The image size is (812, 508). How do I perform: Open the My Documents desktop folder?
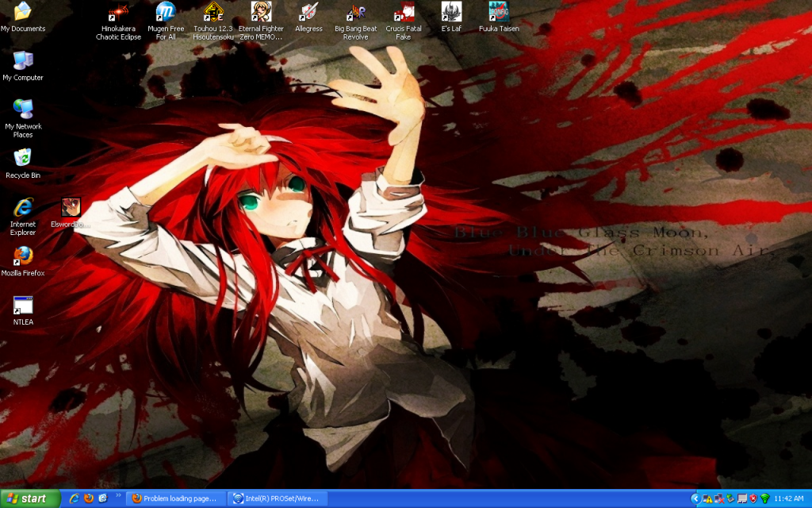[23, 17]
